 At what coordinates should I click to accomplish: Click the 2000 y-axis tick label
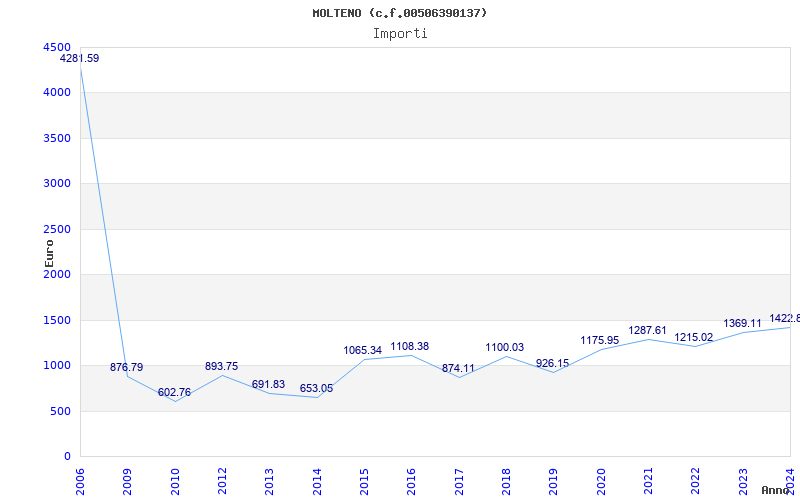click(x=57, y=274)
